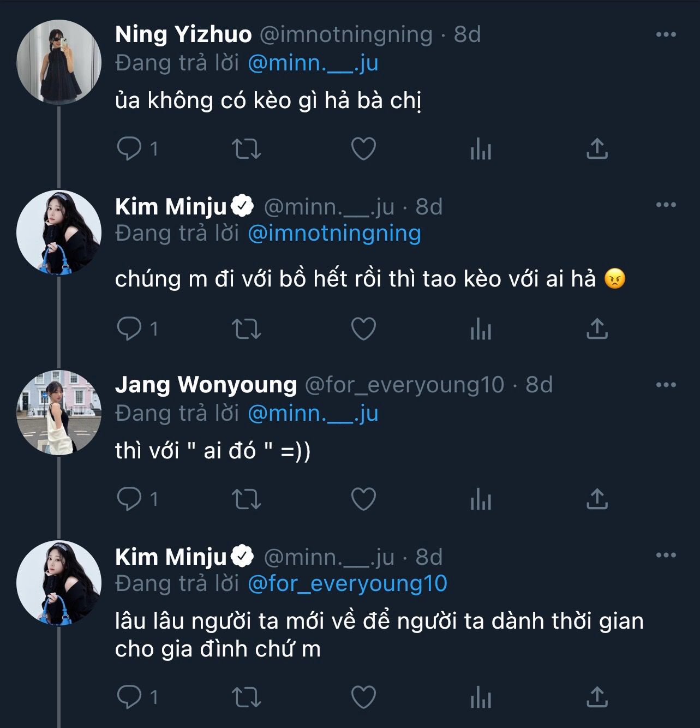This screenshot has height=728, width=700.
Task: Like Kim Minju's angry emoji tweet
Action: (x=363, y=329)
